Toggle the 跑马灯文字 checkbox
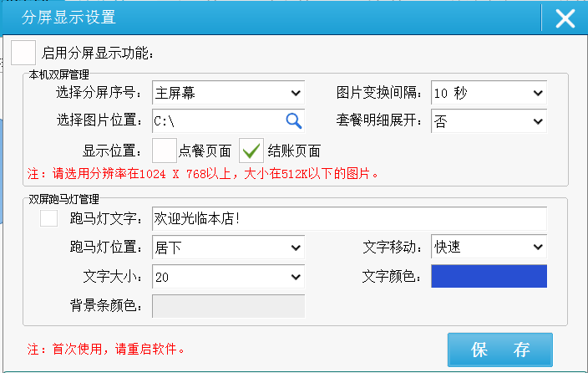 (49, 219)
